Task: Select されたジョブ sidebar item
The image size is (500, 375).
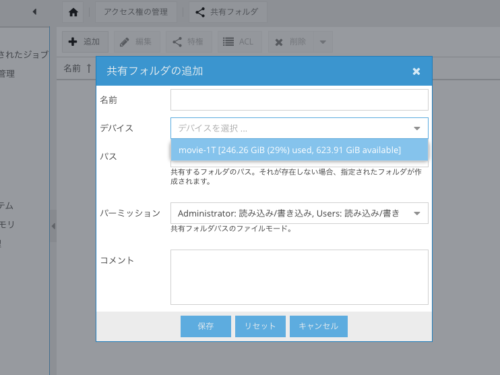Action: [24, 54]
